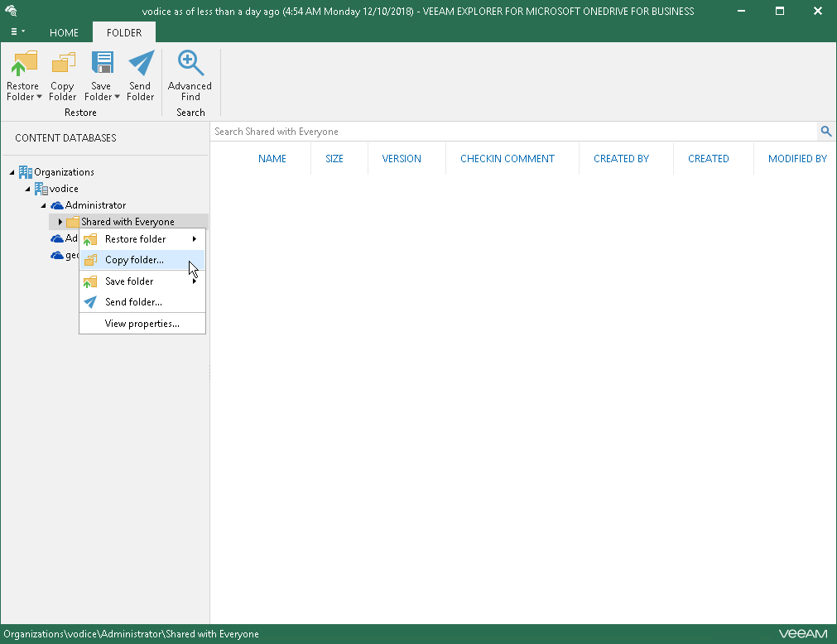Minimize the Veeam Explorer window
The width and height of the screenshot is (837, 644).
741,11
